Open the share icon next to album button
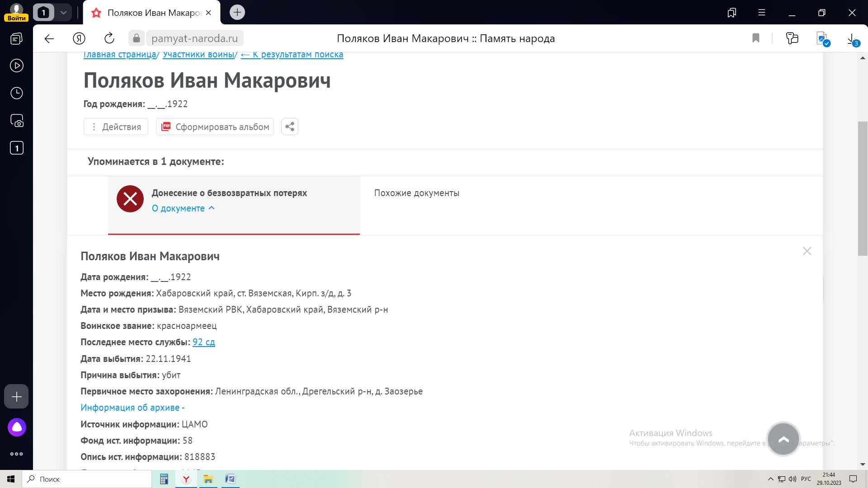The width and height of the screenshot is (868, 488). pyautogui.click(x=290, y=127)
